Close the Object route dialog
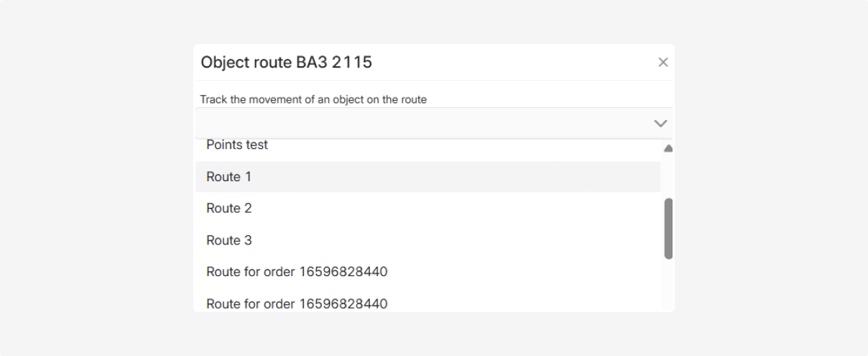Image resolution: width=868 pixels, height=356 pixels. pos(662,63)
